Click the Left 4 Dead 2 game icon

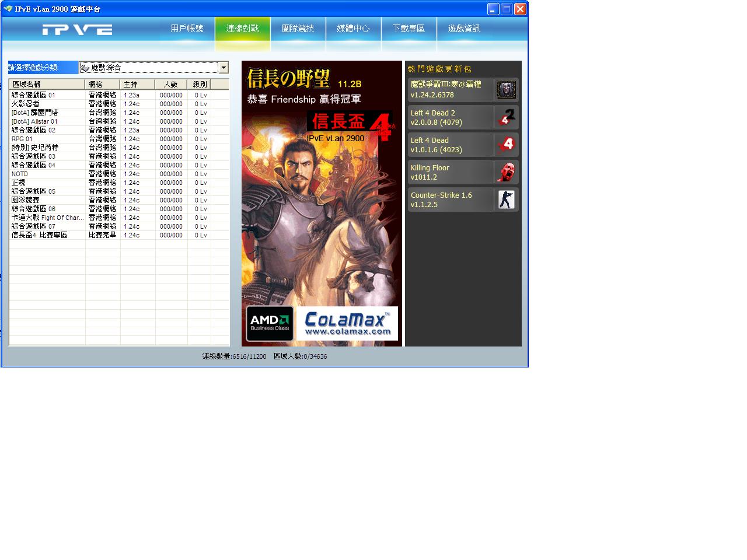coord(506,117)
